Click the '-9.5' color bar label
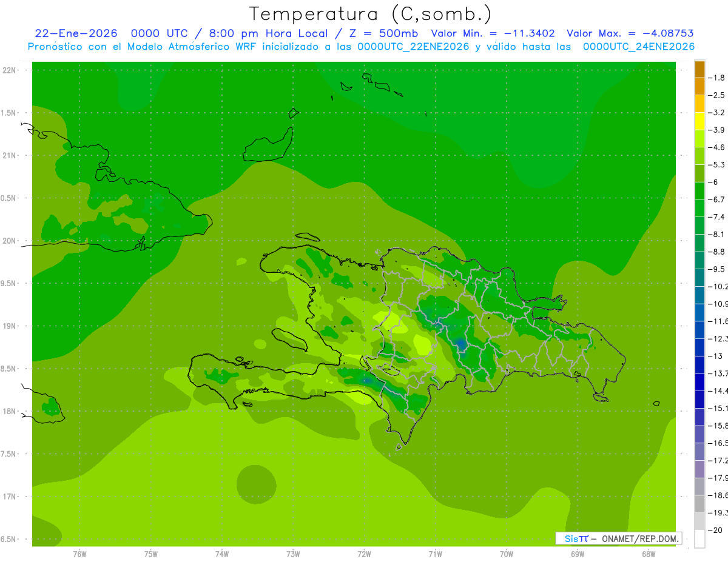 click(716, 269)
